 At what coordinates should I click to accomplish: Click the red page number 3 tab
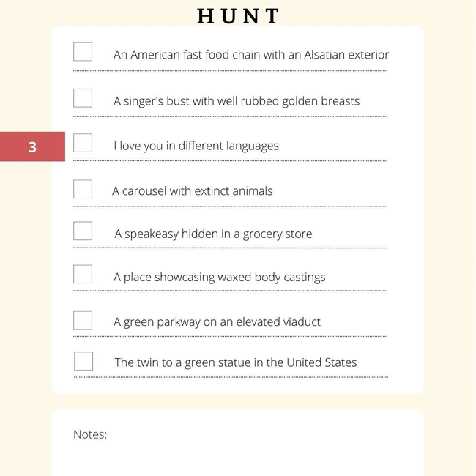pyautogui.click(x=32, y=146)
